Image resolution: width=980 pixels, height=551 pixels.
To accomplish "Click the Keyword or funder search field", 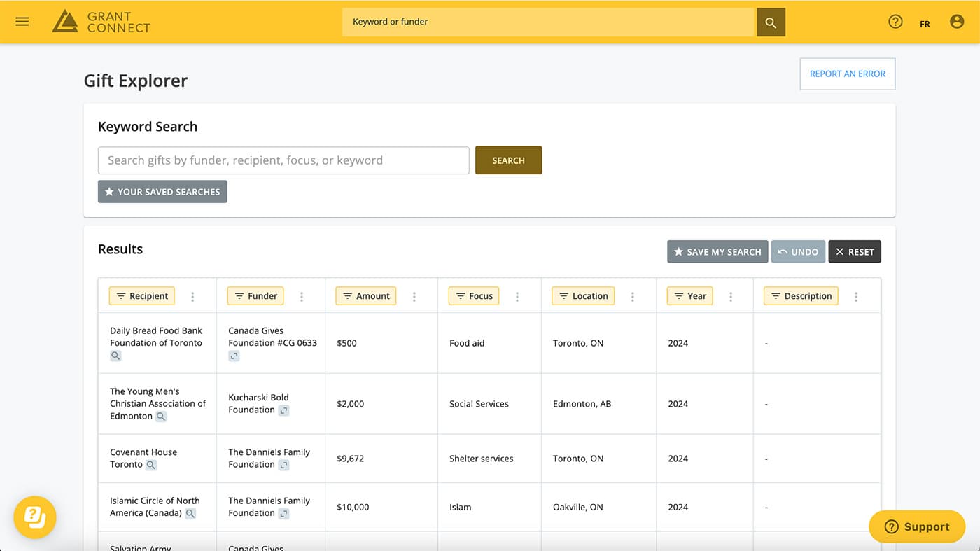I will coord(549,22).
